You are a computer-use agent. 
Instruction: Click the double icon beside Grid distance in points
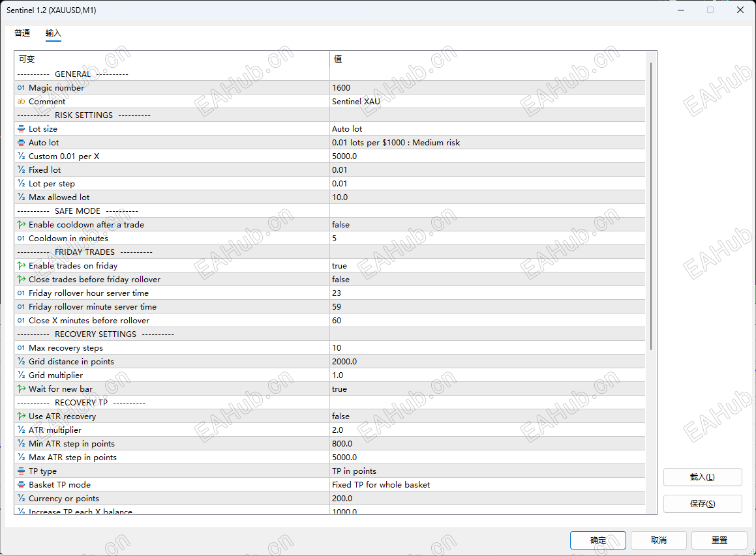[22, 361]
